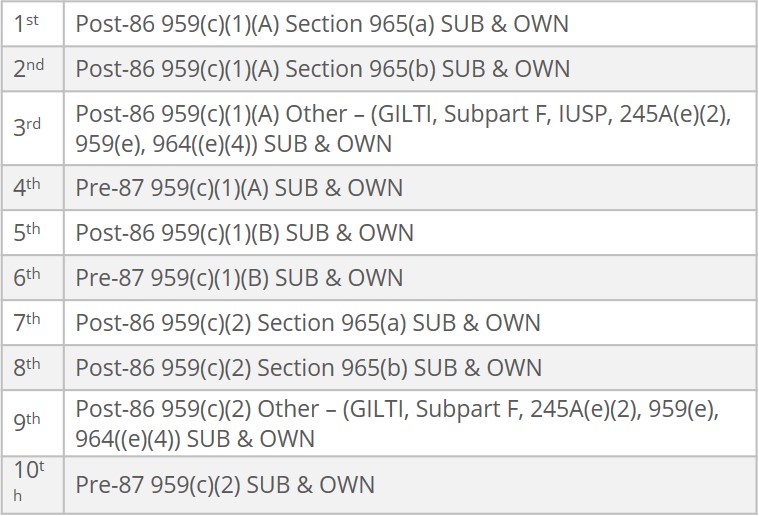
Task: Select the Post-86 959(c)(1)(B) SUB & OWN text
Action: point(244,233)
